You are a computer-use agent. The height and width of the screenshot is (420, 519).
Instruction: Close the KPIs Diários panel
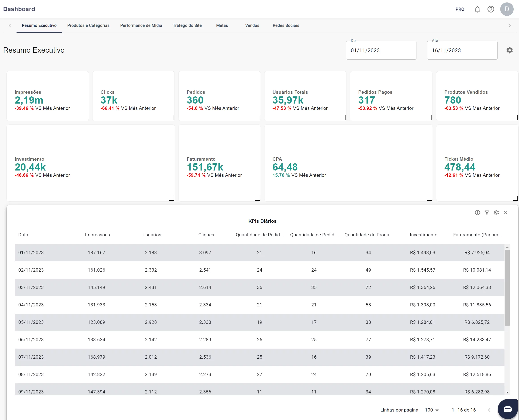506,213
